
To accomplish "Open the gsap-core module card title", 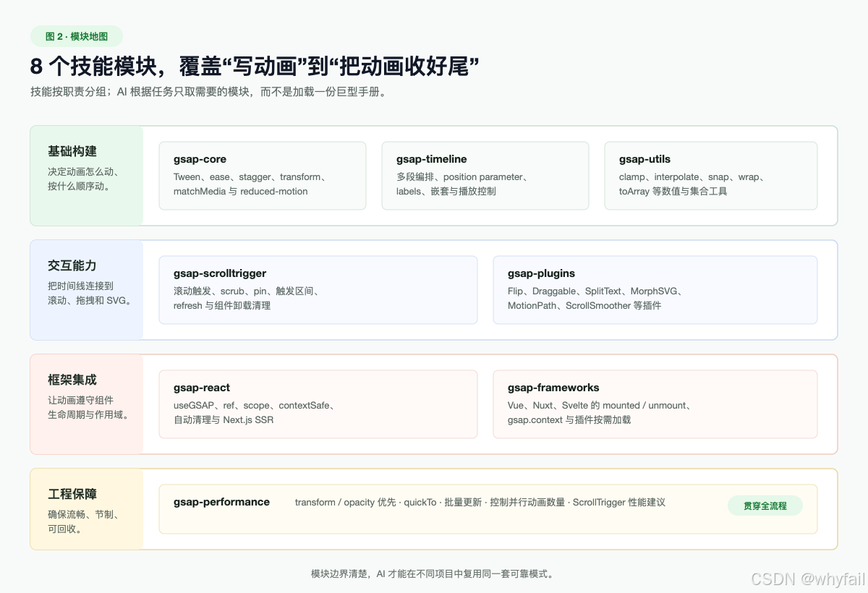I will [x=200, y=159].
